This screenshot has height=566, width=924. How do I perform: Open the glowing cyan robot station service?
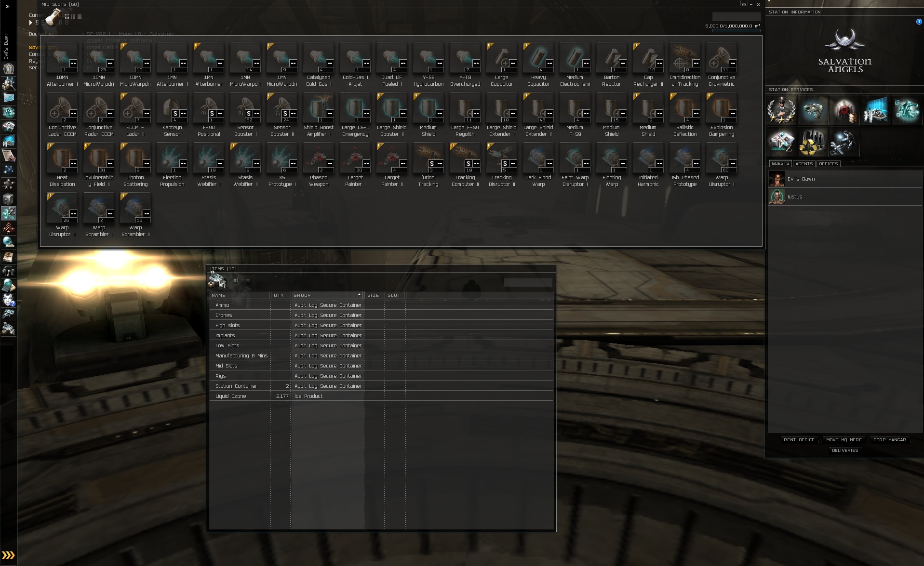[x=907, y=110]
